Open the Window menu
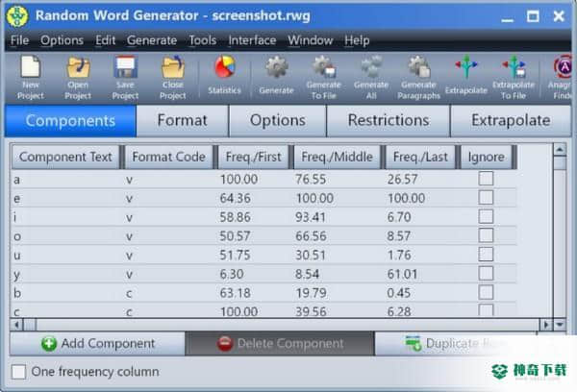Image resolution: width=577 pixels, height=392 pixels. coord(311,40)
